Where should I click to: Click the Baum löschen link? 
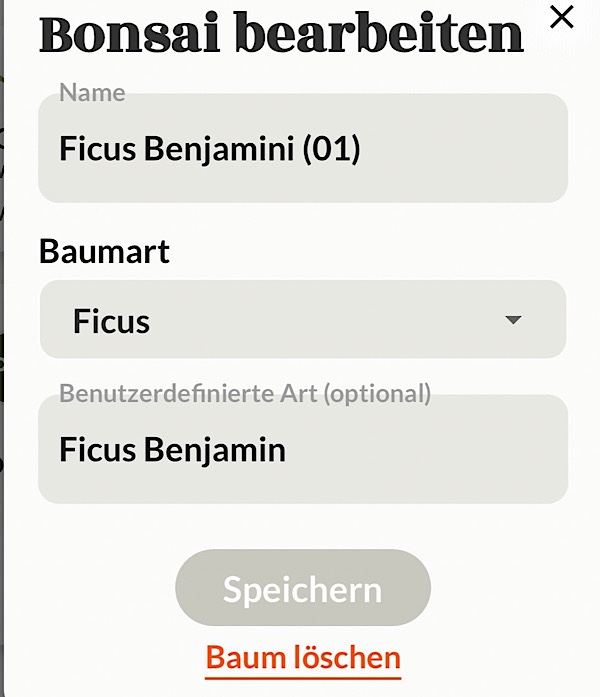[x=303, y=659]
